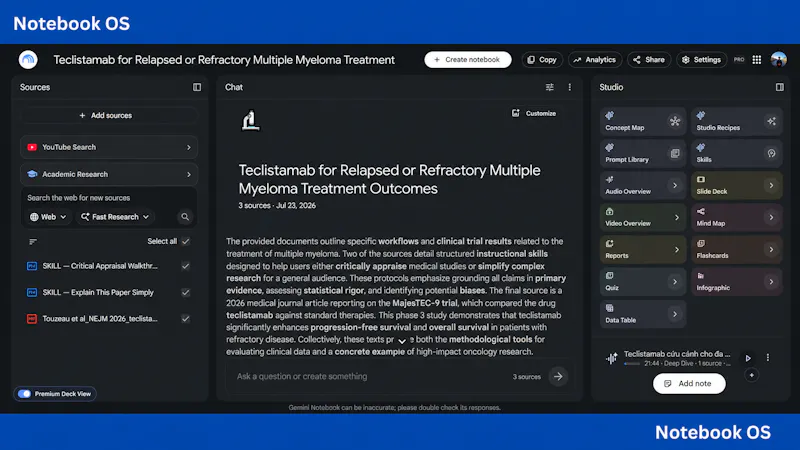
Task: Seek the audio overview progress bar
Action: coord(632,364)
